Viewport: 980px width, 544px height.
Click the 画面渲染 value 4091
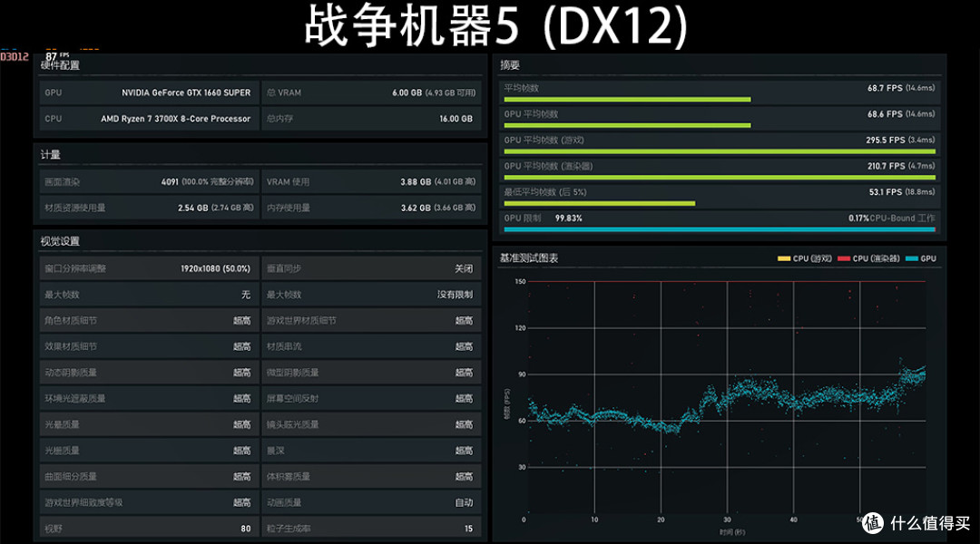pyautogui.click(x=170, y=181)
